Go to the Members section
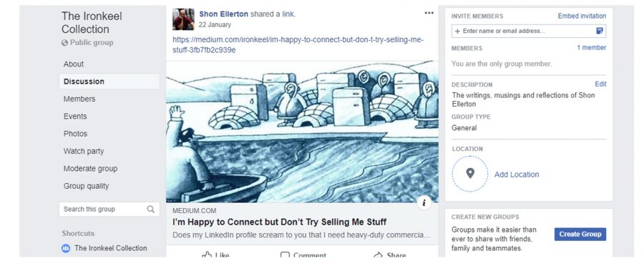 (79, 99)
